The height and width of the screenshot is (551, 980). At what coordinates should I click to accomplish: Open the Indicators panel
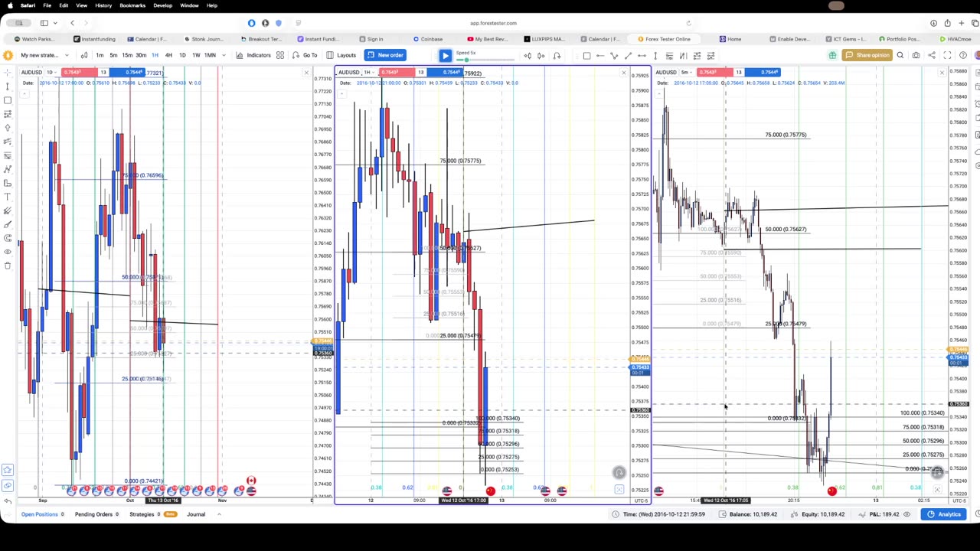tap(253, 55)
